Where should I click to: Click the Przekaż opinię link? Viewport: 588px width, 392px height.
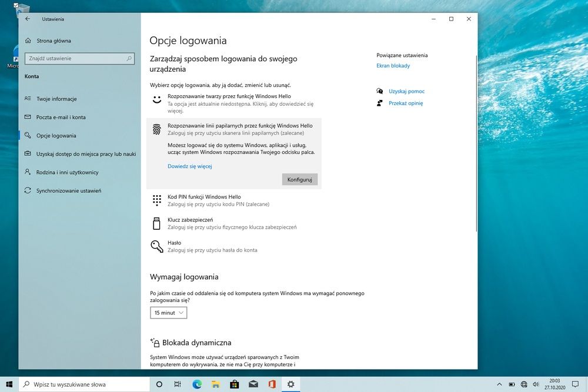(x=406, y=103)
